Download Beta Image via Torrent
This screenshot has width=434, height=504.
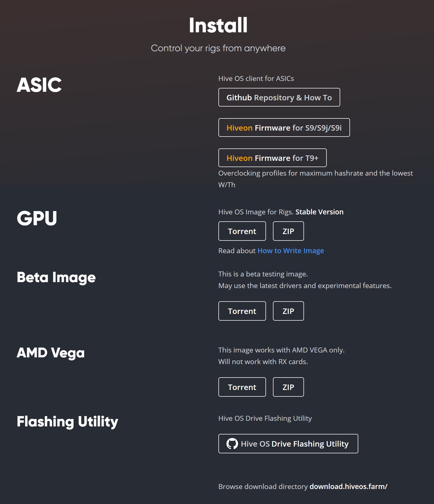click(242, 311)
